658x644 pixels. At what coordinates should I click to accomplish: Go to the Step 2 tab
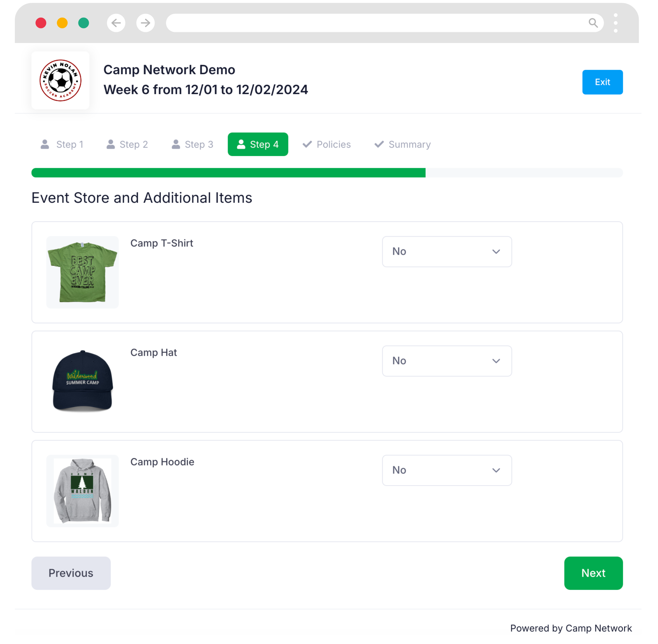(x=127, y=144)
